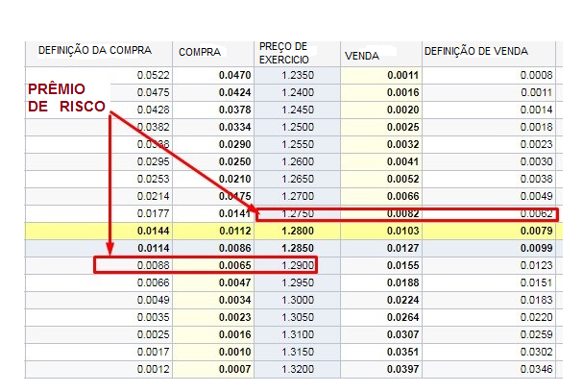
Task: Select strike price 1.2800 in highlighted row
Action: tap(296, 231)
